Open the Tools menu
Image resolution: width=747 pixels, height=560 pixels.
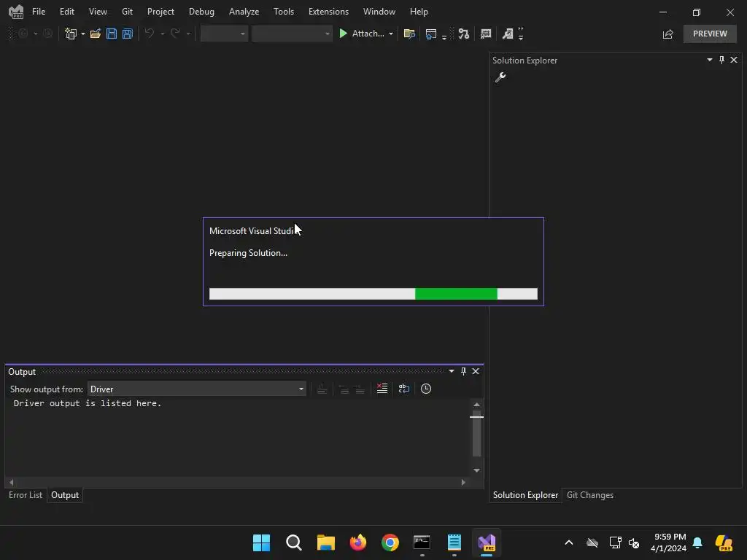point(284,12)
